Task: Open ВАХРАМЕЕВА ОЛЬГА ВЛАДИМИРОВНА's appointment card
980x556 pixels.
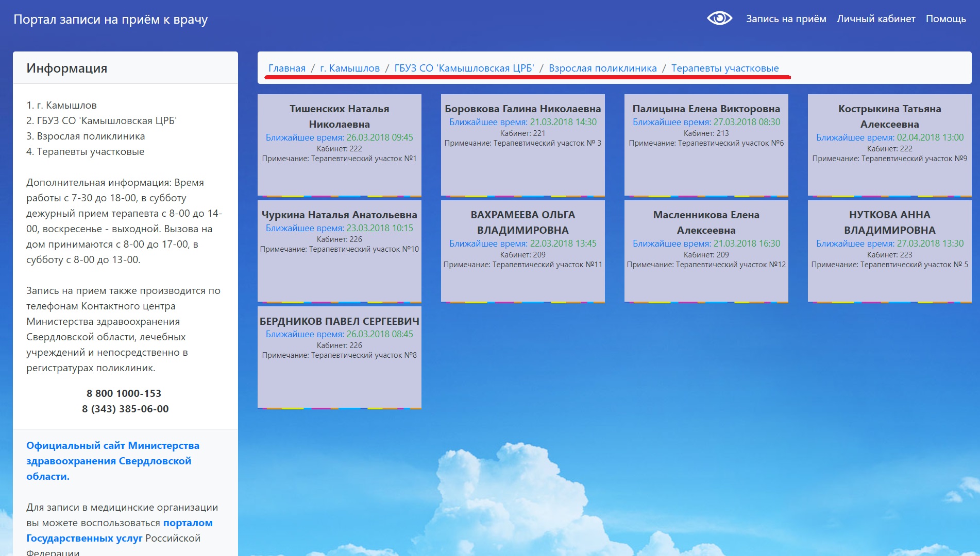Action: pyautogui.click(x=522, y=251)
